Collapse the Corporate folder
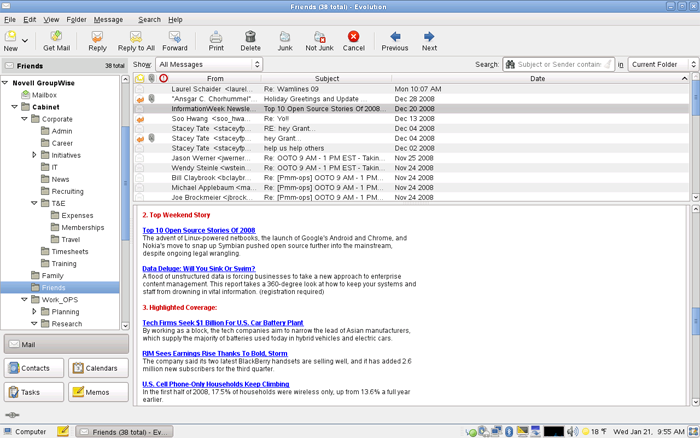The height and width of the screenshot is (438, 700). (25, 119)
